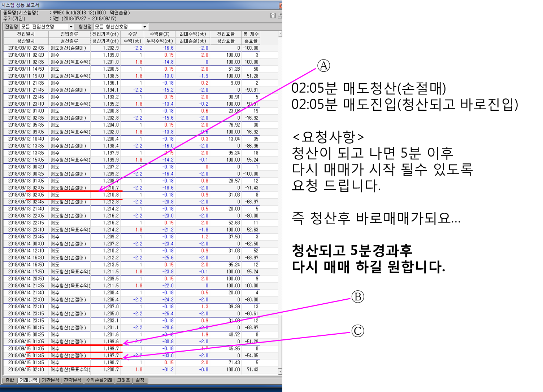Open the 기간분석 tab
The width and height of the screenshot is (543, 392).
coord(51,380)
